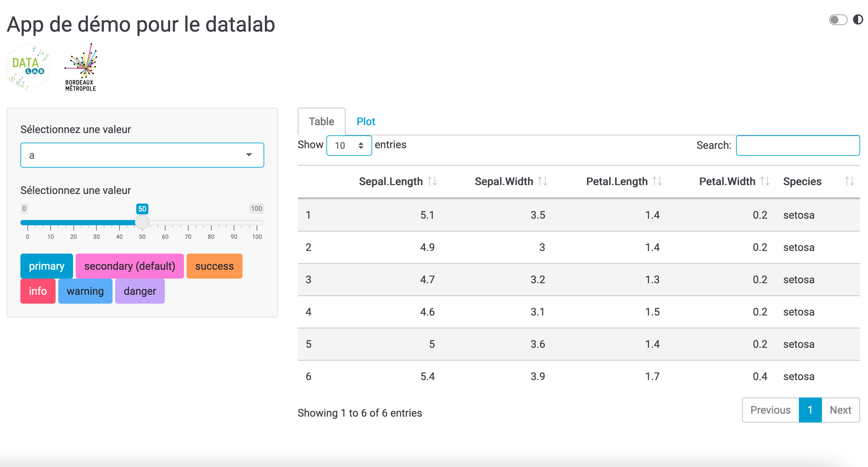868x467 pixels.
Task: Click the half-circle dark mode icon
Action: tap(858, 19)
